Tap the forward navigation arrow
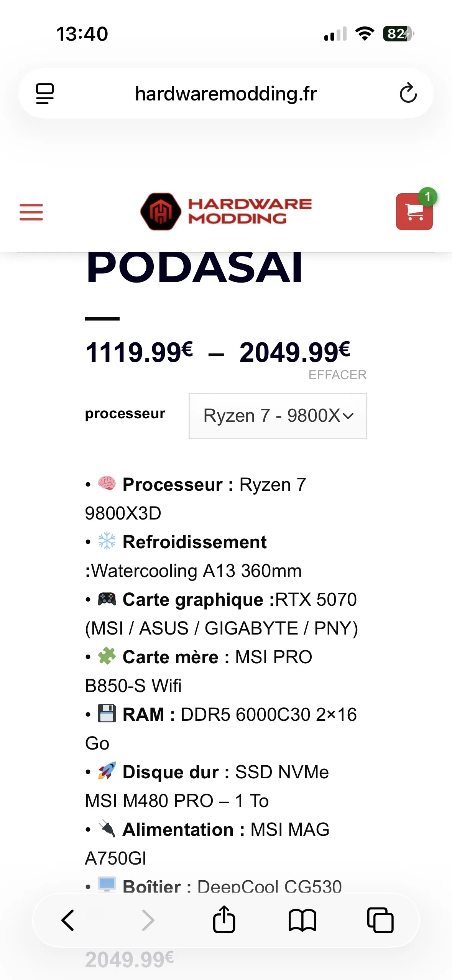452x980 pixels. (x=148, y=920)
